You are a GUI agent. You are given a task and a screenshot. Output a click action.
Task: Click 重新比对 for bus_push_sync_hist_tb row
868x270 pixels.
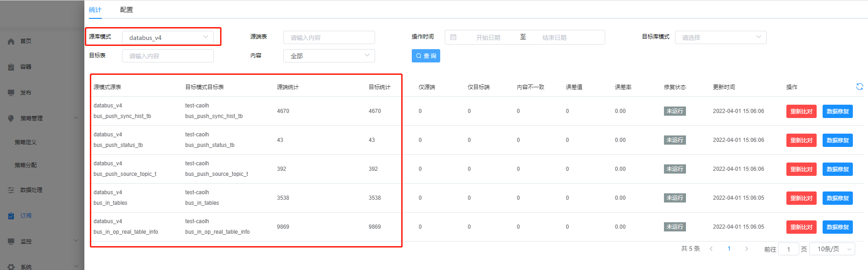tap(801, 112)
